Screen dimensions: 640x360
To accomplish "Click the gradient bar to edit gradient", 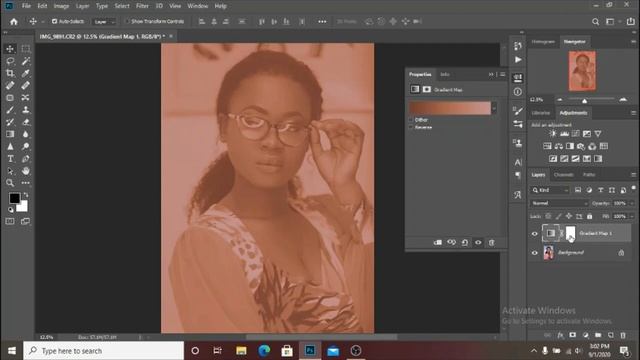I will (x=450, y=108).
